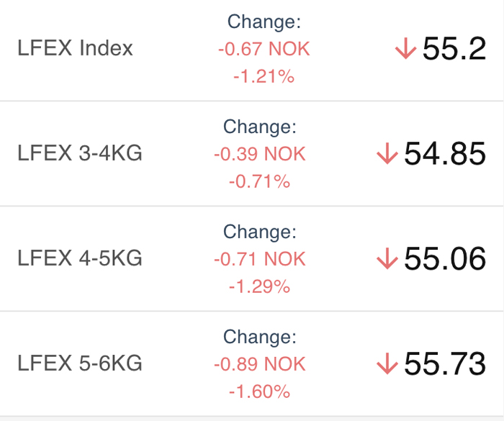Select the LFEX 5-6KG row label

tap(79, 363)
